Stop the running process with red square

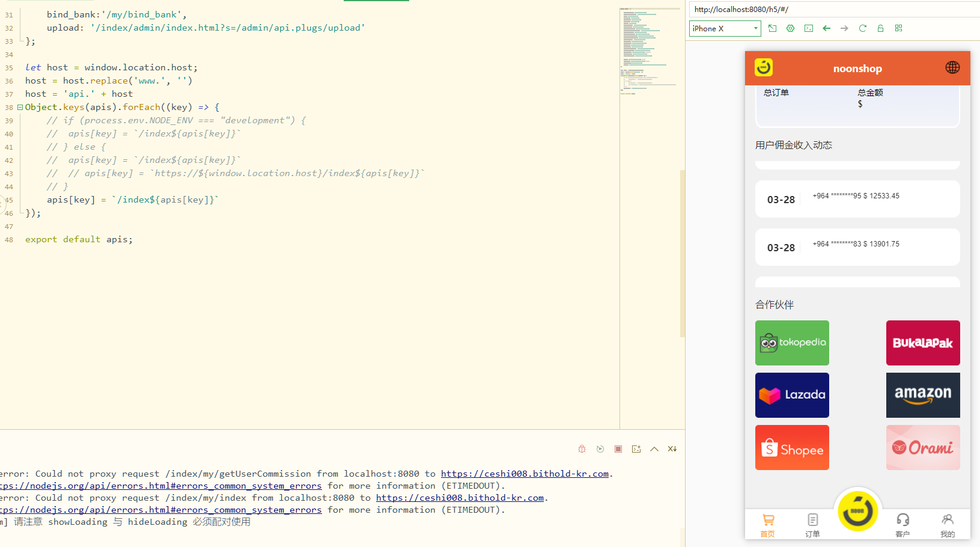618,449
